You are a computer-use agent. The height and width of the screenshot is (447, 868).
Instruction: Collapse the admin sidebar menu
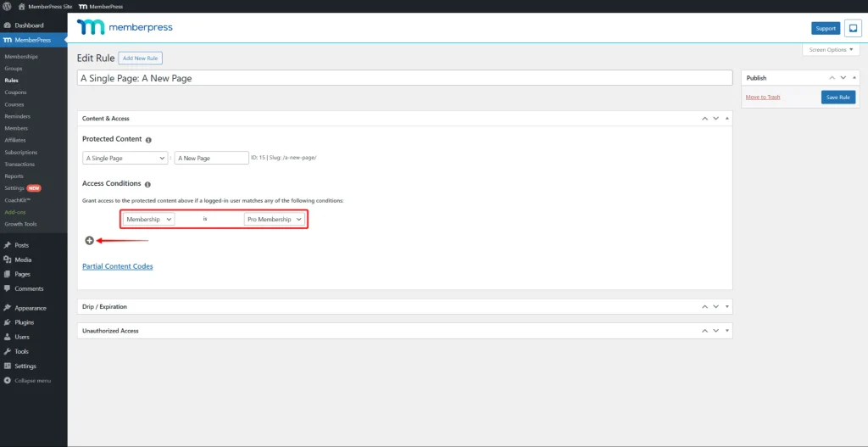click(28, 381)
